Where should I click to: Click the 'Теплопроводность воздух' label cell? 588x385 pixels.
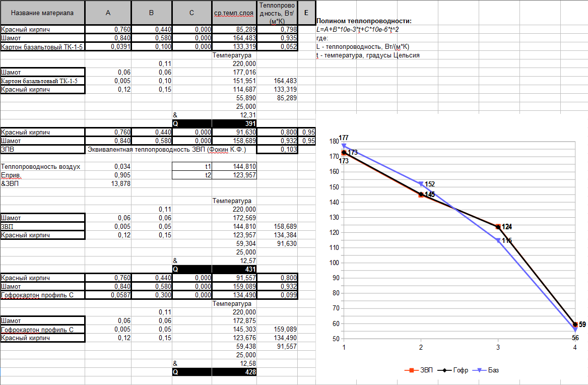(42, 166)
